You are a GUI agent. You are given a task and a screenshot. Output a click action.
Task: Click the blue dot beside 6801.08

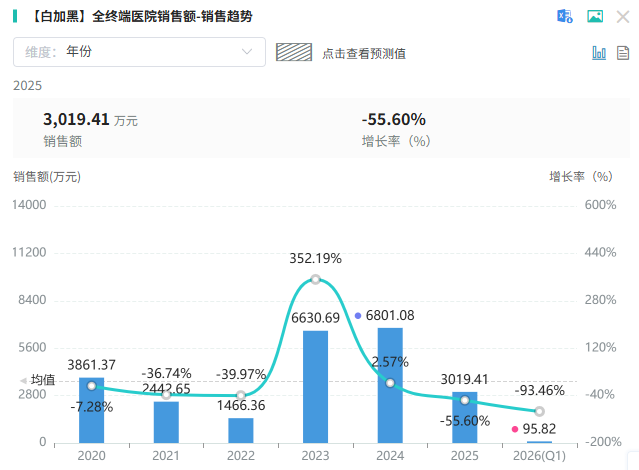[358, 316]
